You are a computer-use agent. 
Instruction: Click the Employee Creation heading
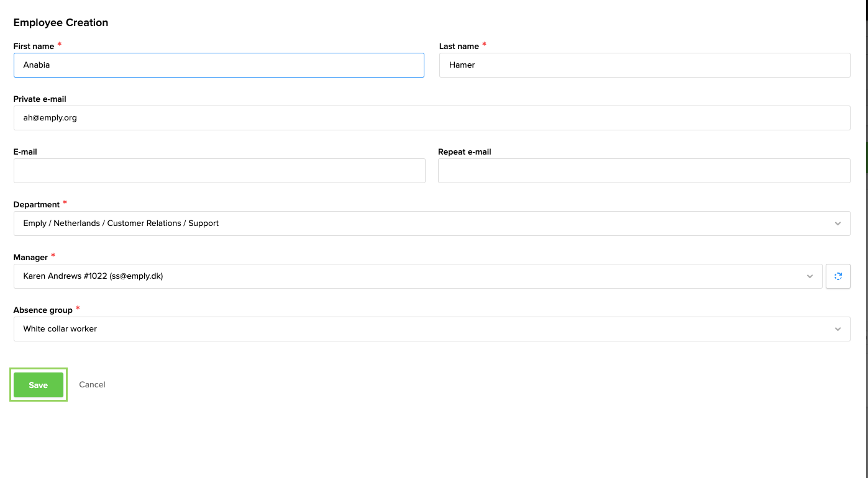[x=60, y=22]
